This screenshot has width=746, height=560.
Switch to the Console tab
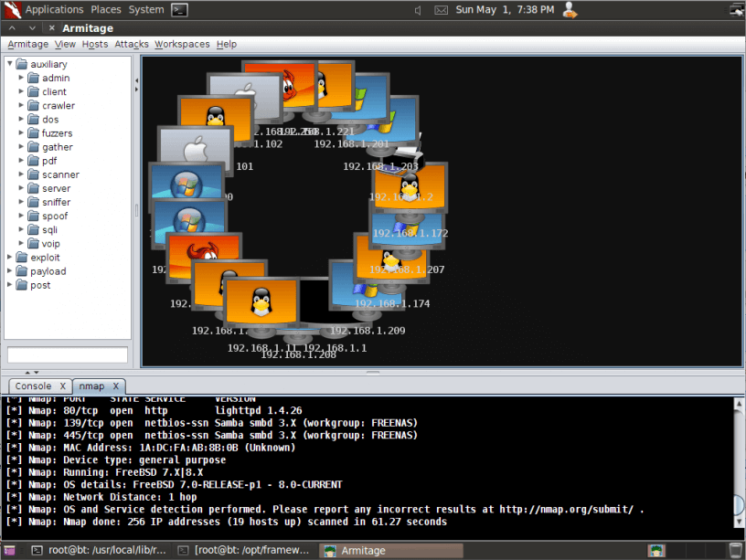click(x=32, y=386)
